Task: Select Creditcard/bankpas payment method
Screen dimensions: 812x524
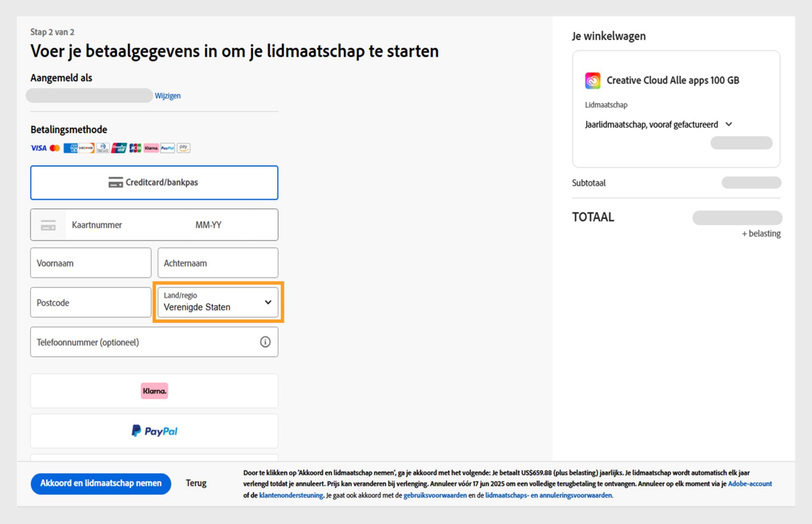Action: tap(154, 183)
